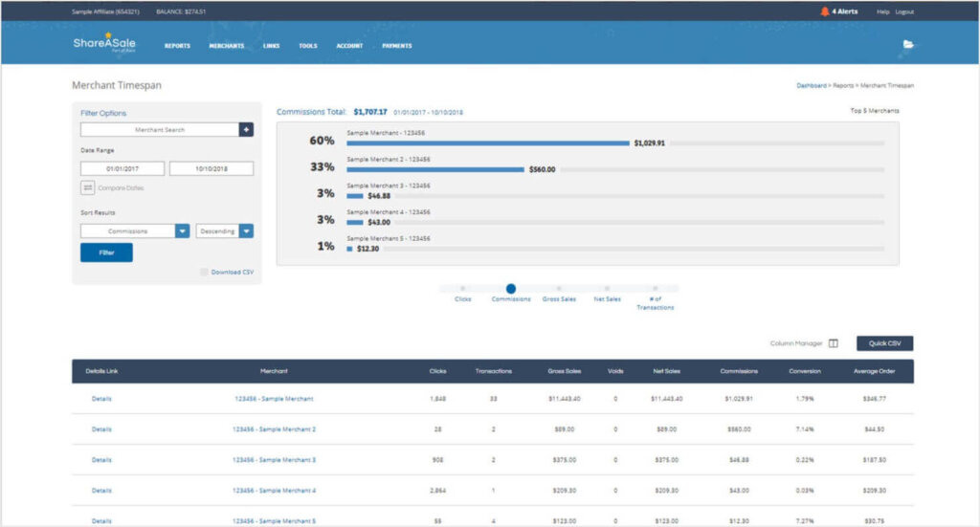Sort by the Average Order column header
This screenshot has width=980, height=527.
874,371
